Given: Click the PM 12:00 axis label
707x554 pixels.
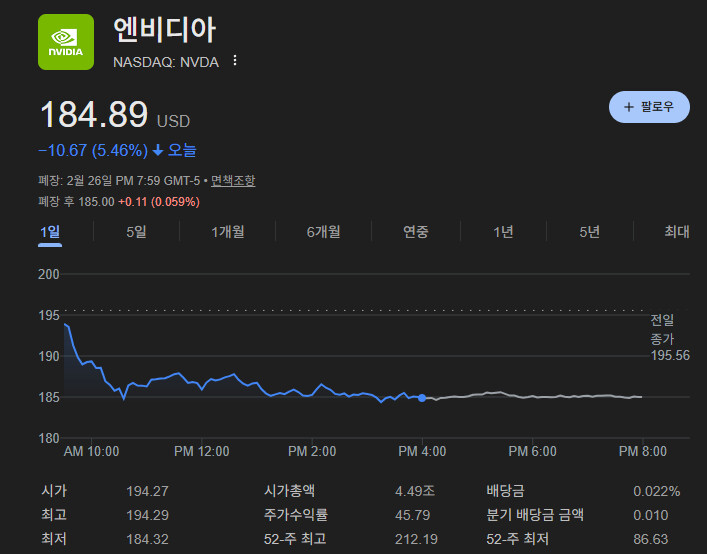Looking at the screenshot, I should pyautogui.click(x=202, y=451).
